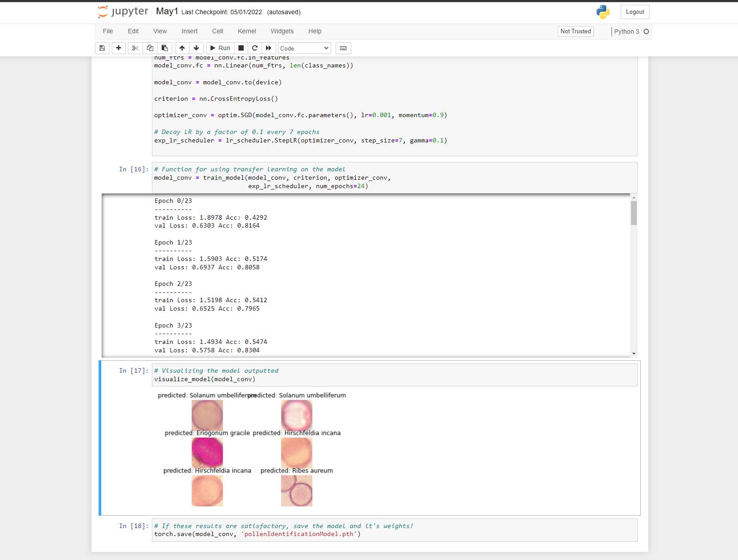Click the In [16] prompt label
Image resolution: width=738 pixels, height=560 pixels.
[134, 170]
